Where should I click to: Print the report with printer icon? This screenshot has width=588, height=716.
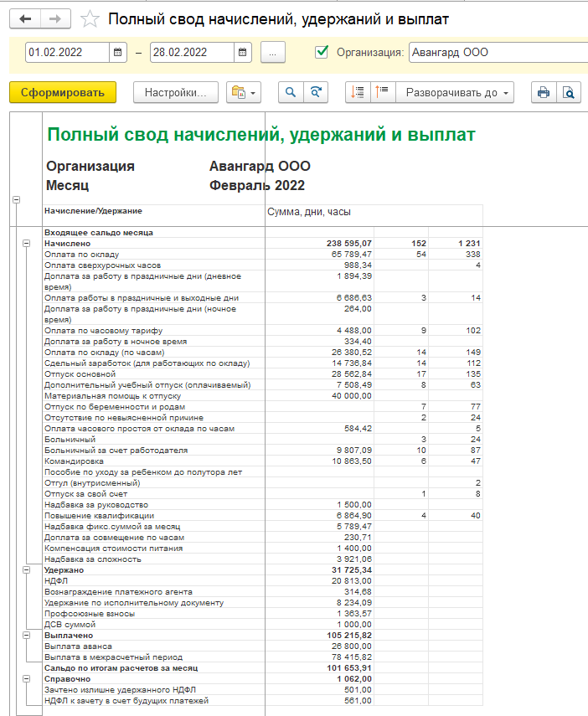[543, 92]
